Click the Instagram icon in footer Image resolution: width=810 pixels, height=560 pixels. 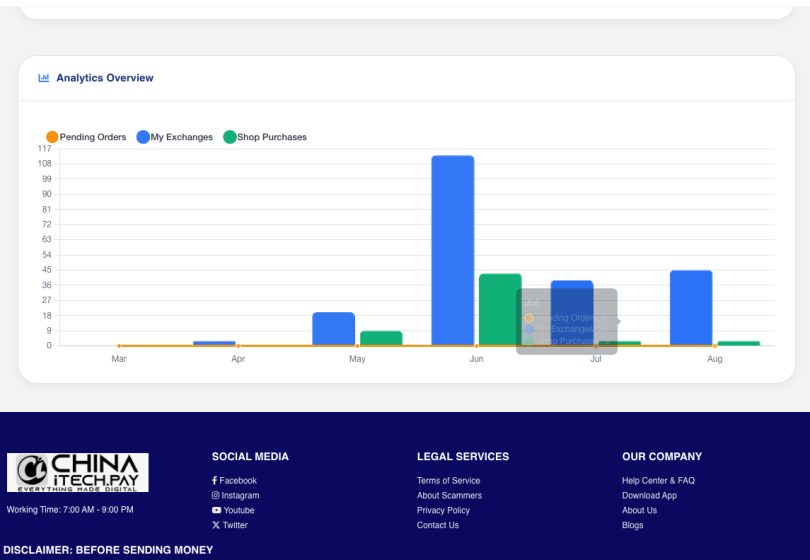click(x=215, y=496)
